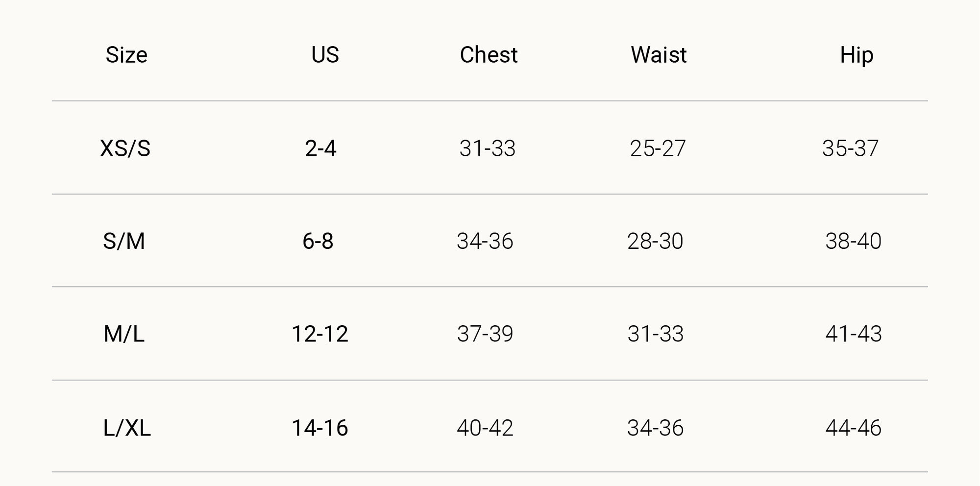Click the Hip column header
This screenshot has width=980, height=486.
[857, 55]
